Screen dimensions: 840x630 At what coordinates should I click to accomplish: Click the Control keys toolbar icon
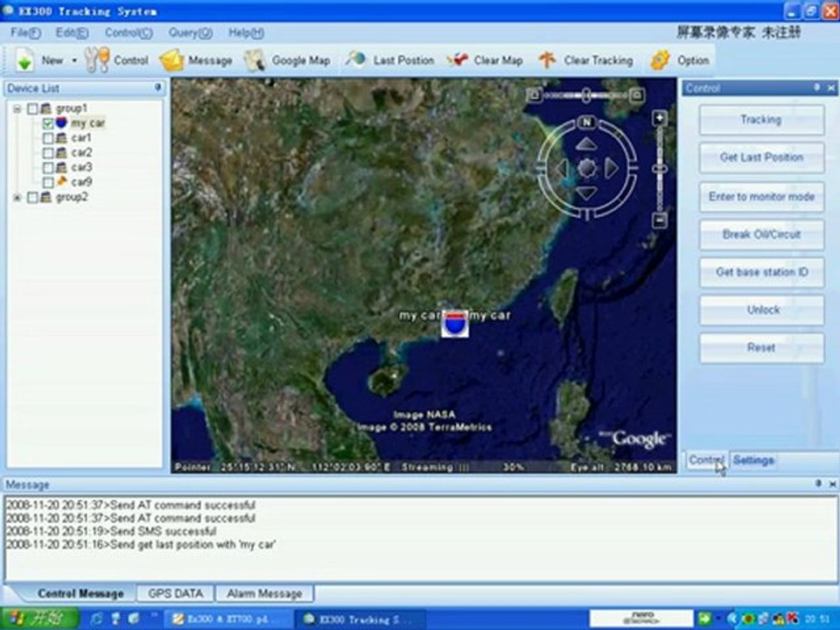[97, 60]
